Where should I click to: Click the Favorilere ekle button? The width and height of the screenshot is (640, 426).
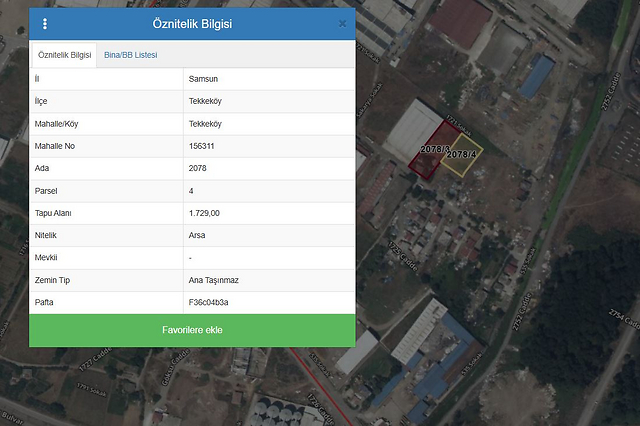pos(192,330)
